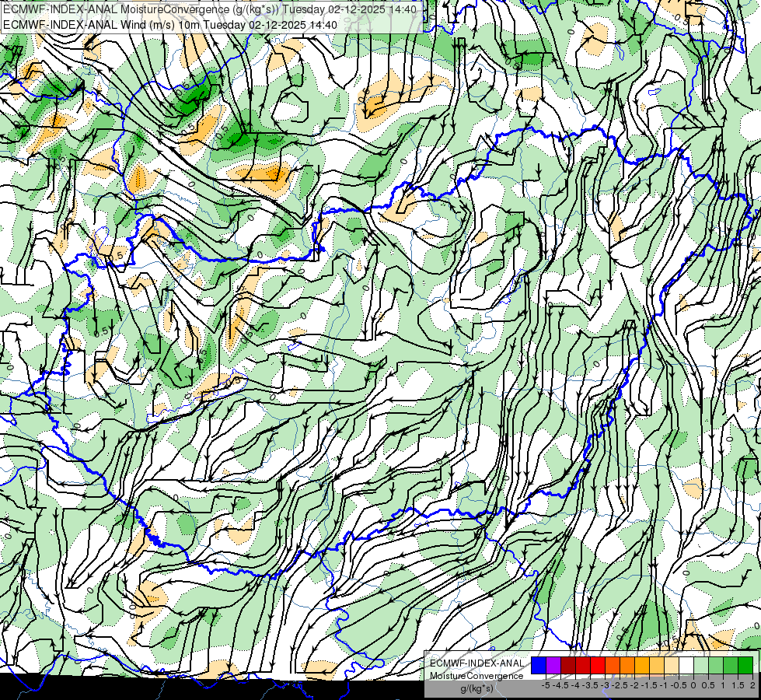Click the pale peach swatch between -1 and -0.5
Viewport: 761px width, 700px height.
pyautogui.click(x=672, y=665)
